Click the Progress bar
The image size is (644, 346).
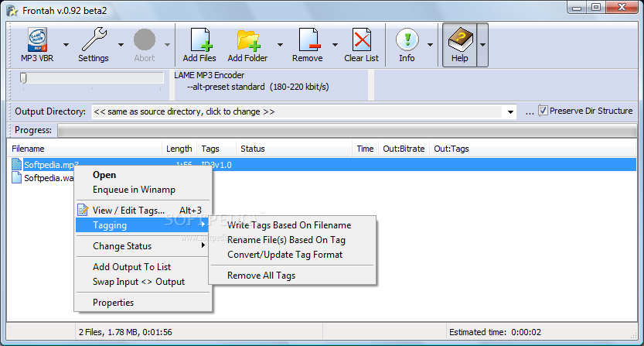tap(347, 131)
